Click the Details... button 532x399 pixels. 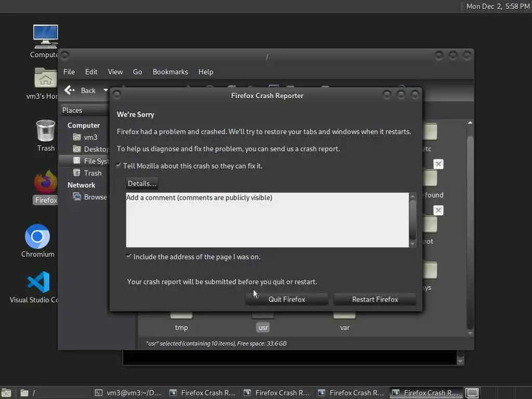click(142, 183)
